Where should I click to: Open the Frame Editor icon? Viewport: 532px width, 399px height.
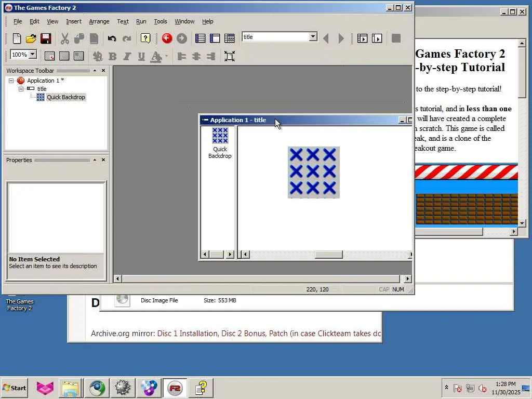pyautogui.click(x=215, y=38)
